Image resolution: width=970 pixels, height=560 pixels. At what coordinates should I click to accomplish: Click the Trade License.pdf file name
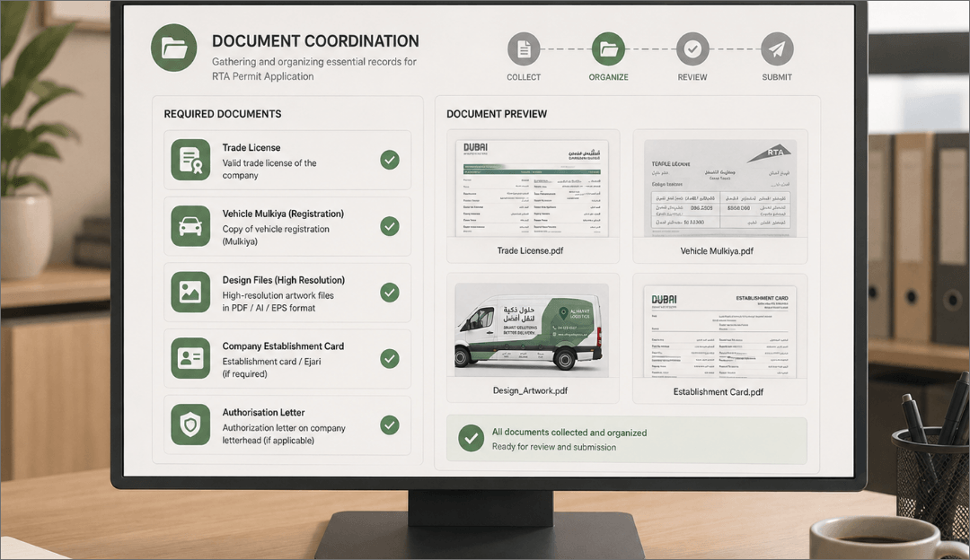(x=530, y=251)
